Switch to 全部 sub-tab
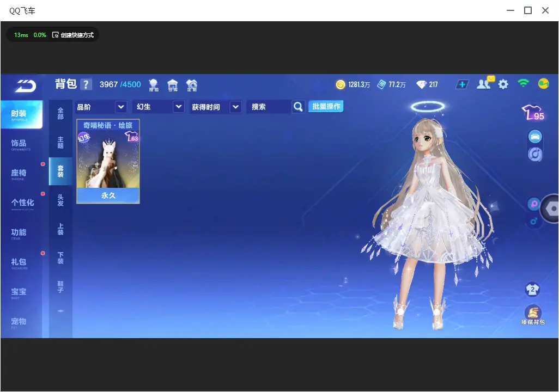 pyautogui.click(x=60, y=113)
